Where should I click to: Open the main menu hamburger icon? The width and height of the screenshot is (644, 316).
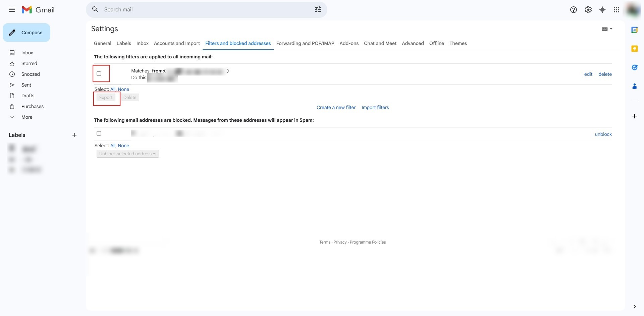click(12, 10)
